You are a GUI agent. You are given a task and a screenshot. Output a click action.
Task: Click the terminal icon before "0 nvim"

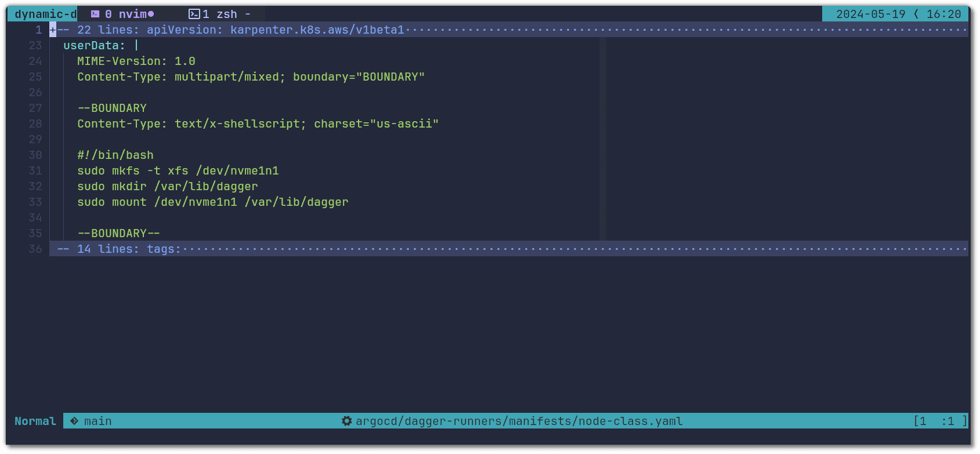coord(95,14)
